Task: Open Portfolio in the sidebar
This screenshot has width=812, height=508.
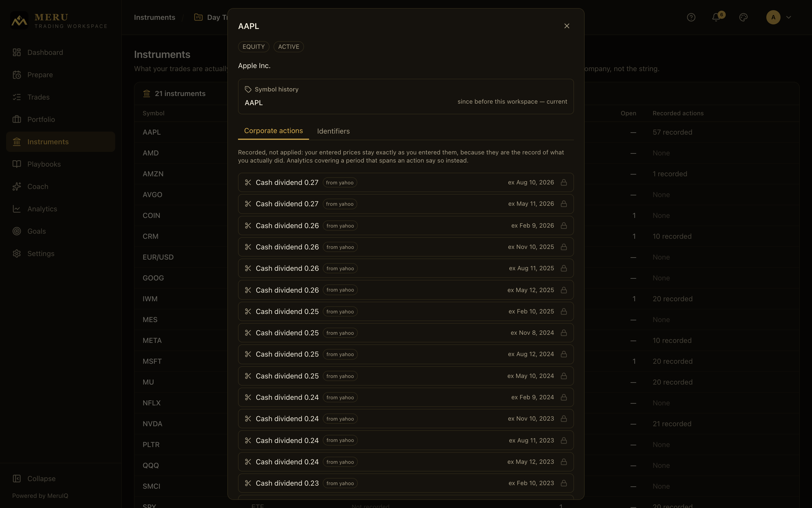Action: [60, 119]
